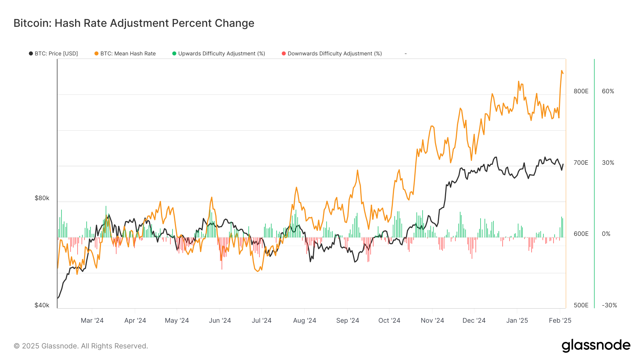Click the chart title 'Bitcoin: Hash Rate Adjustment Percent Change'
Image resolution: width=644 pixels, height=362 pixels.
[134, 23]
